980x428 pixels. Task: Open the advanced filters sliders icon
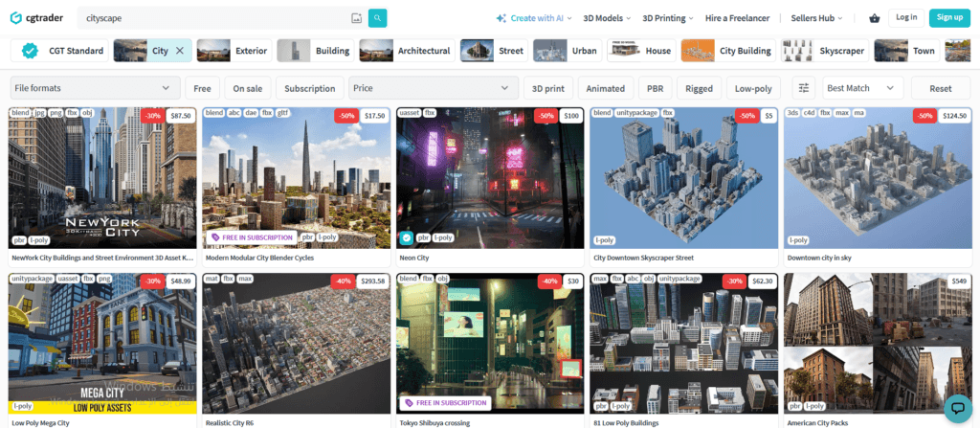click(804, 88)
